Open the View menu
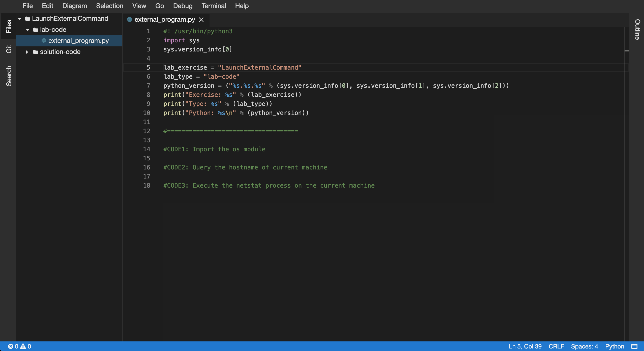 point(139,6)
